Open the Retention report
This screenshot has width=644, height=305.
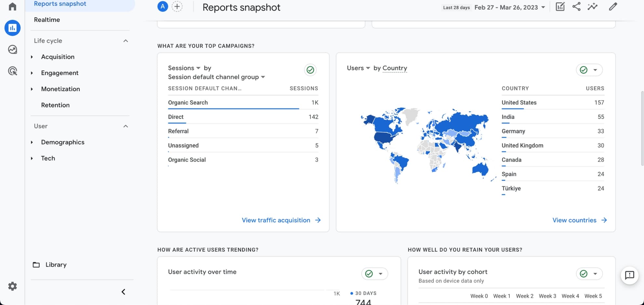[x=55, y=105]
